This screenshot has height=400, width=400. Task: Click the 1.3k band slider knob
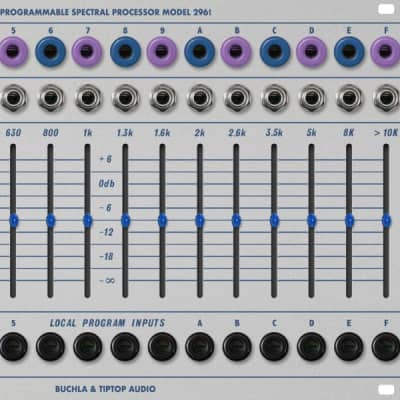pyautogui.click(x=125, y=220)
